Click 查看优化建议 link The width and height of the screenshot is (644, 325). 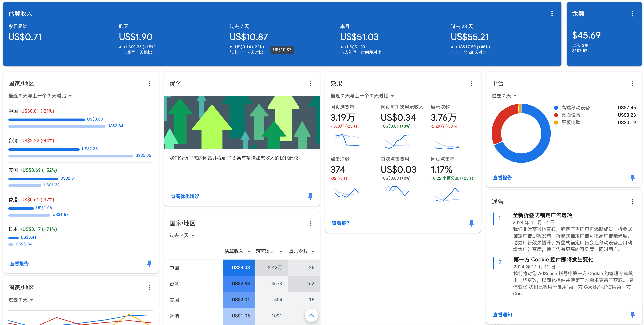185,196
